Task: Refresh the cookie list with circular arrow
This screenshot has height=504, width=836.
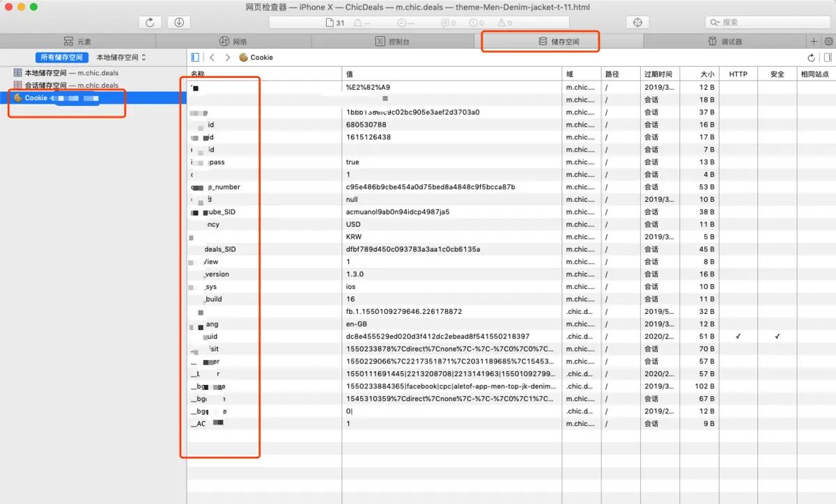Action: pyautogui.click(x=811, y=58)
